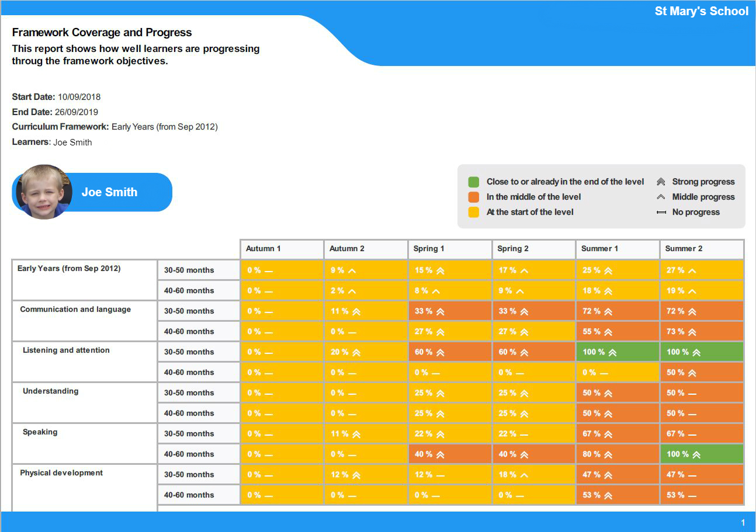Image resolution: width=756 pixels, height=532 pixels.
Task: Click the 9 % cell under Autumn 2
Action: point(366,270)
